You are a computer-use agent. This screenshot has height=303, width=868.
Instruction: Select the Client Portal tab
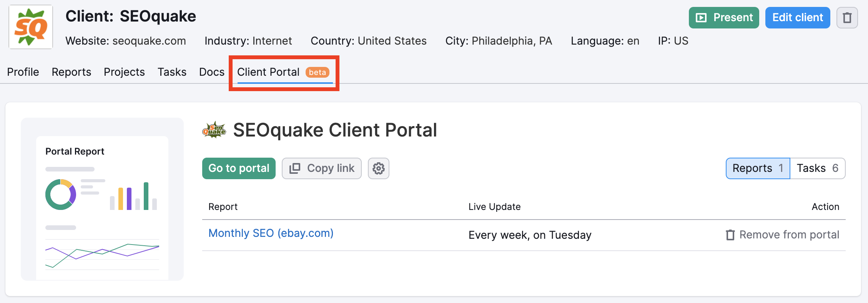pos(284,72)
